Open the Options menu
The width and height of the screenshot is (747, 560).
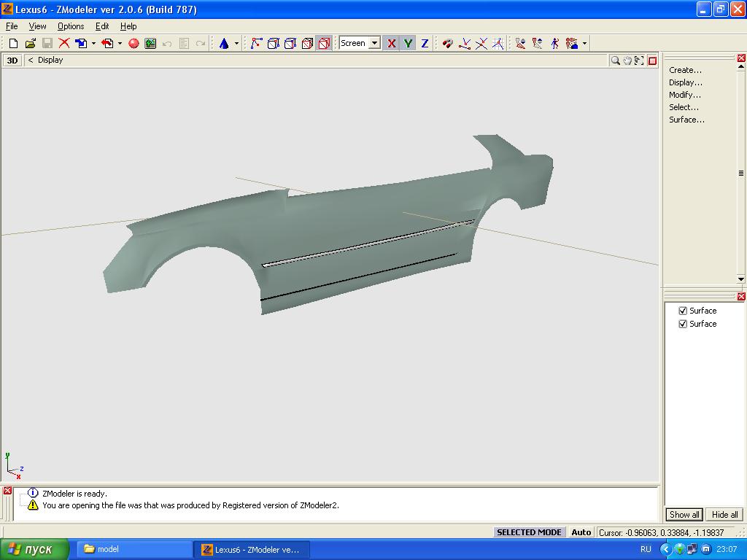pyautogui.click(x=71, y=26)
